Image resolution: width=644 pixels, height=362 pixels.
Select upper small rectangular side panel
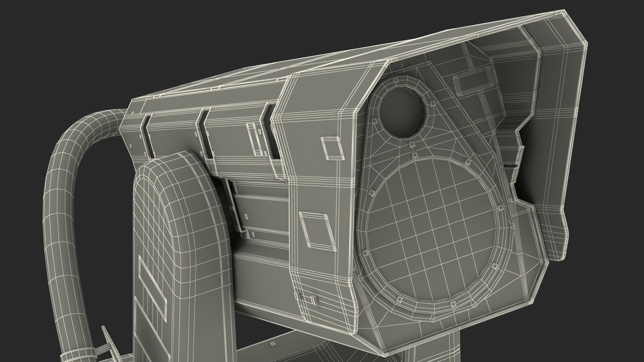(332, 148)
